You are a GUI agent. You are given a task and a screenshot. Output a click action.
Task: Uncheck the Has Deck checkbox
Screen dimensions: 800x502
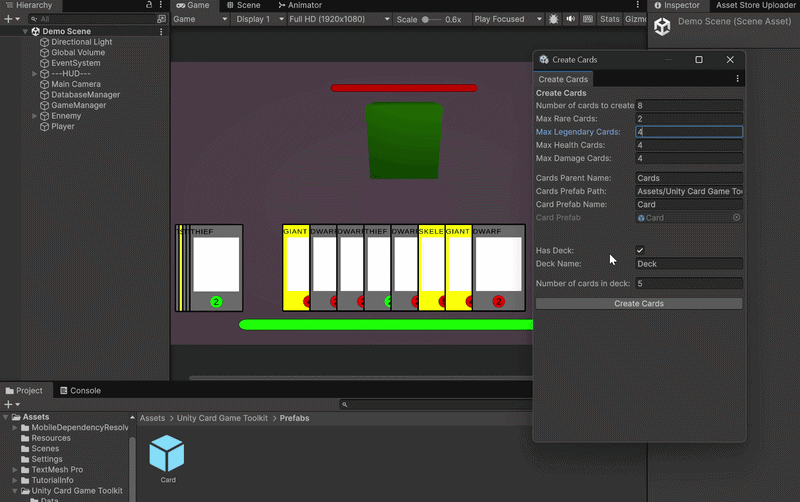pyautogui.click(x=640, y=250)
